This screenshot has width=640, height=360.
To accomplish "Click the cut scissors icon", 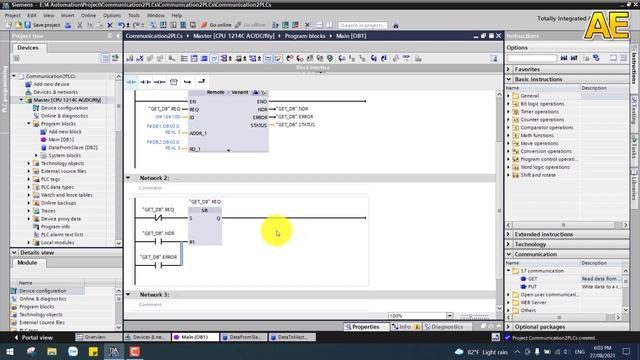I will click(x=80, y=25).
